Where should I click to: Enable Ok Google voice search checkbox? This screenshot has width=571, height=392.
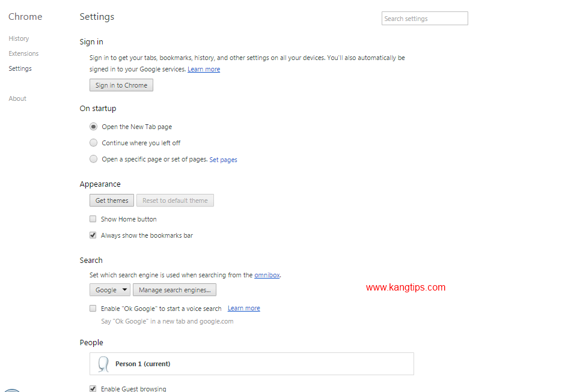pos(93,309)
